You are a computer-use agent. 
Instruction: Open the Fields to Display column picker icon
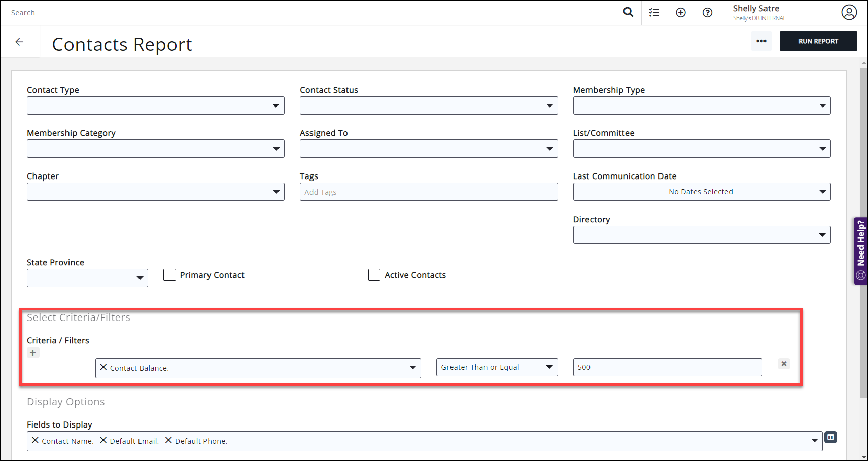[x=830, y=437]
